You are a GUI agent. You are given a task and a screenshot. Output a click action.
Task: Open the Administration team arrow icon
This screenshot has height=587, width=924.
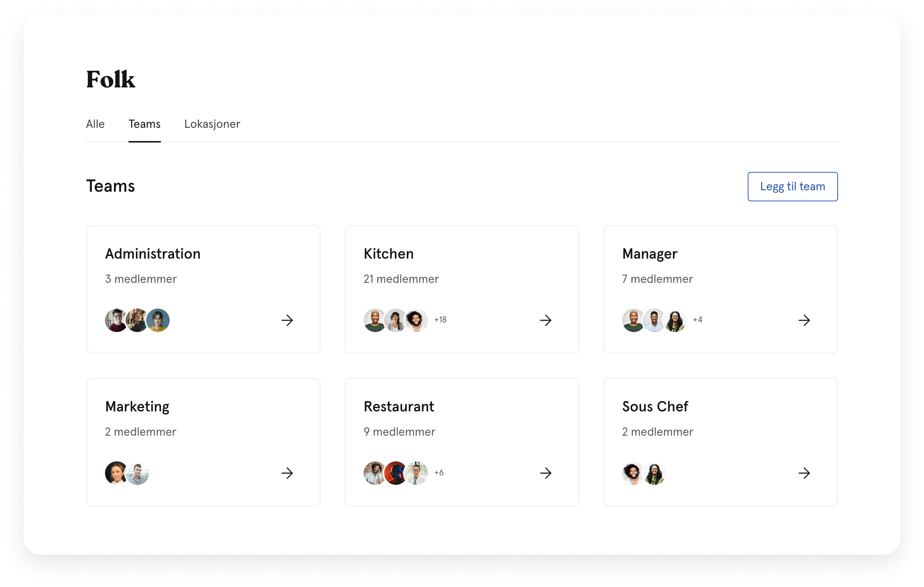(x=287, y=320)
